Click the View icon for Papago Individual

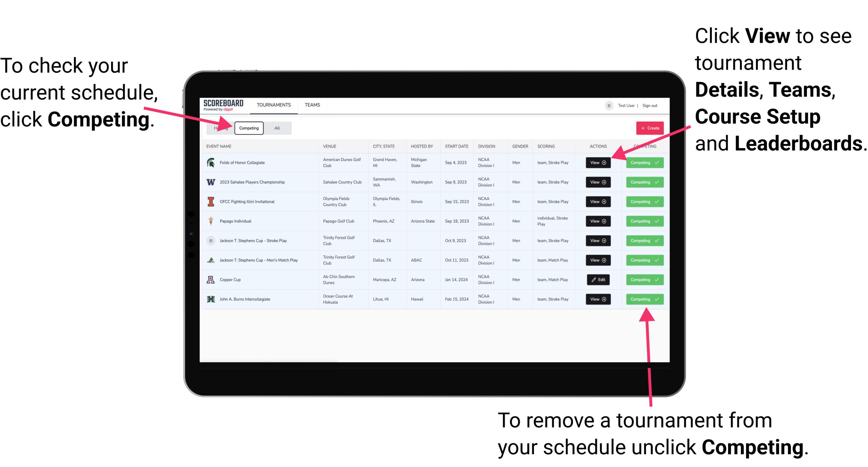pos(598,221)
